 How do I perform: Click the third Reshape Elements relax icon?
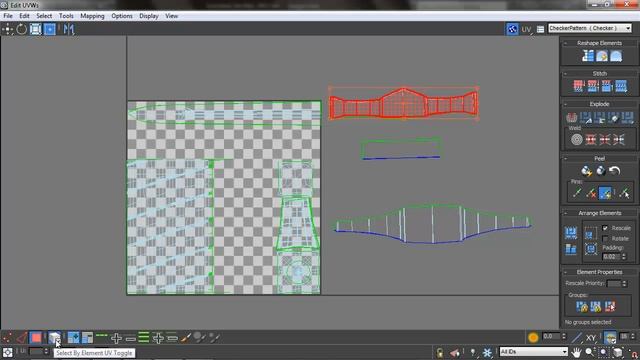[616, 56]
